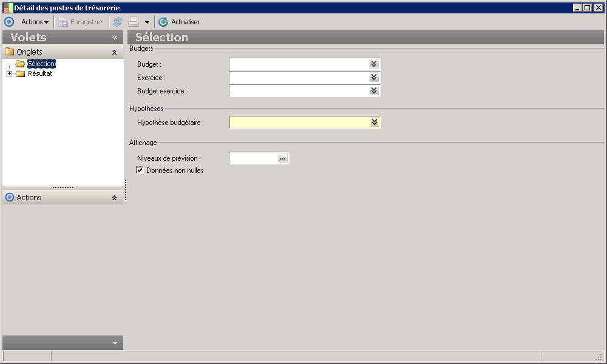Viewport: 607px width, 364px height.
Task: Collapse the Volets side panel
Action: (x=115, y=37)
